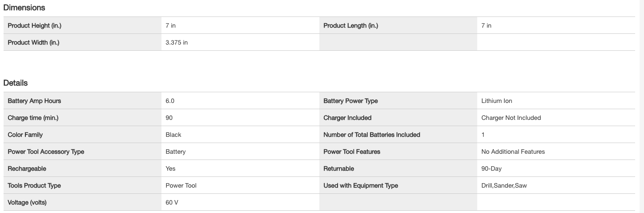Click the Product Width (in.) label
The width and height of the screenshot is (644, 213).
pos(33,42)
